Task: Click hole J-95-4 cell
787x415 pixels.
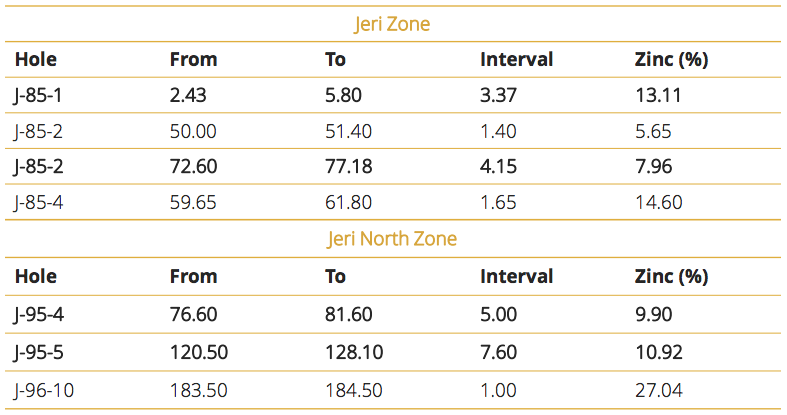Action: point(39,314)
